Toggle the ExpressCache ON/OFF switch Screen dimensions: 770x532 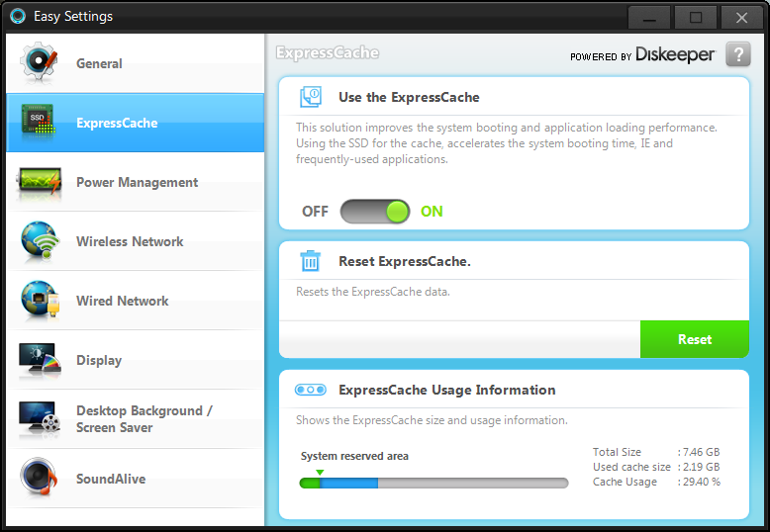coord(374,211)
